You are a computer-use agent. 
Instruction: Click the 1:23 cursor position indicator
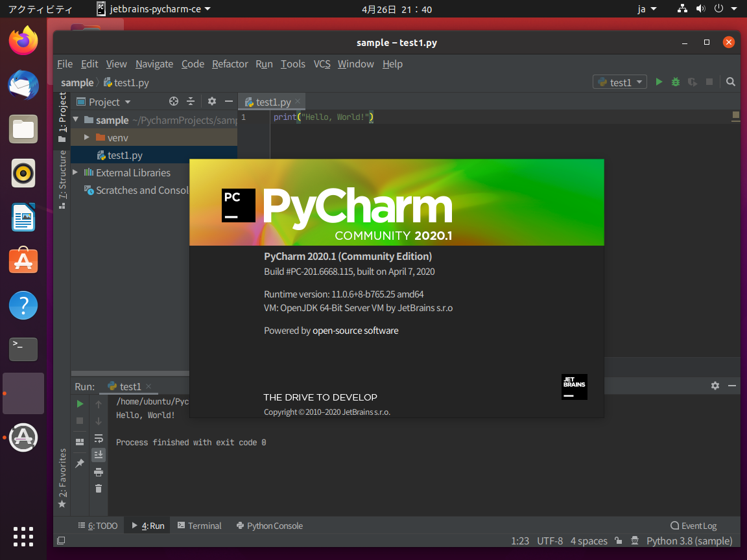520,541
